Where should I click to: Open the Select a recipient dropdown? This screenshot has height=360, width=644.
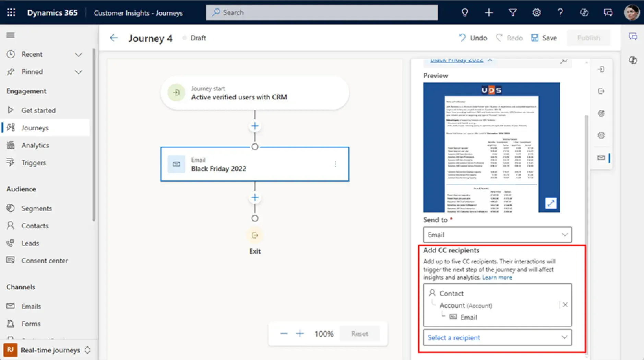pos(497,338)
